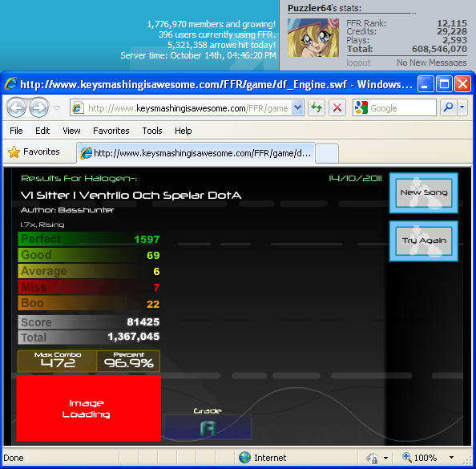Expand the search provider options arrow

click(462, 107)
